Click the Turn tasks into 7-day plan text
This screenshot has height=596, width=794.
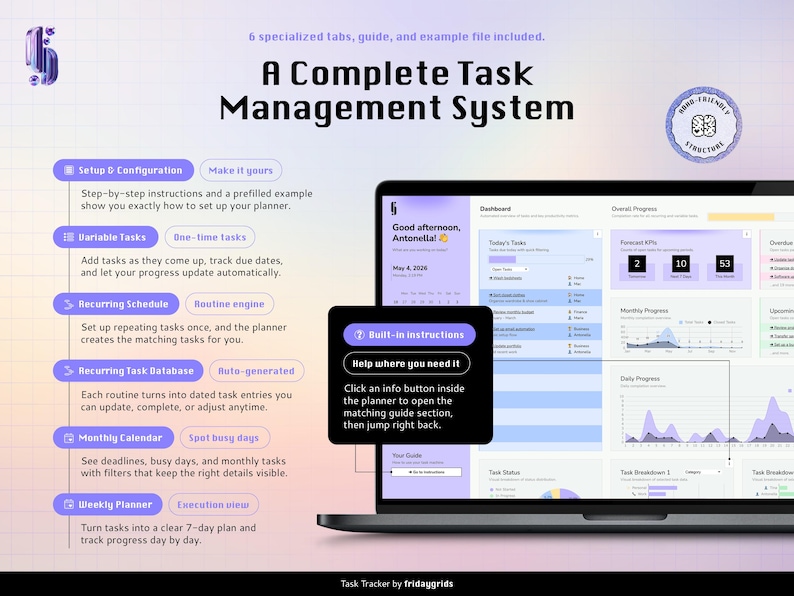click(x=168, y=534)
